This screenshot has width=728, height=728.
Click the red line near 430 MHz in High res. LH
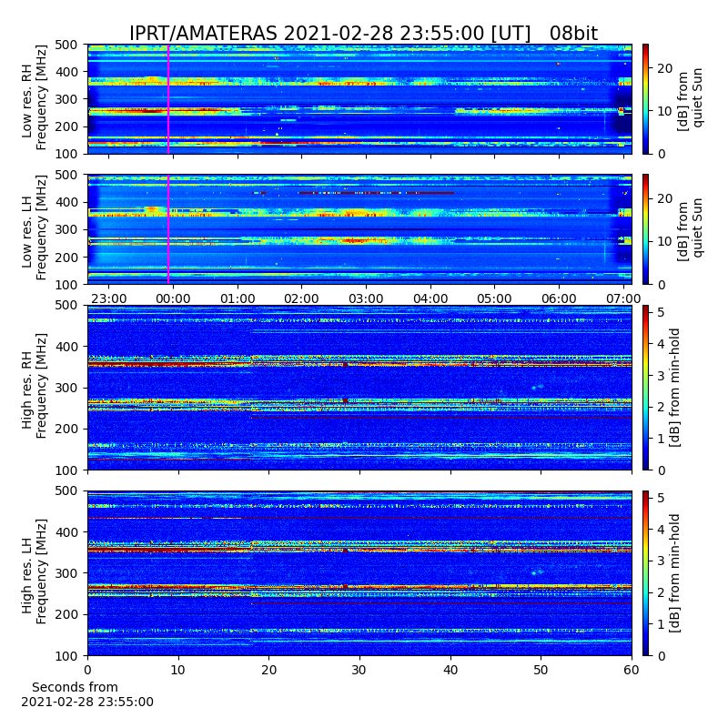359,518
